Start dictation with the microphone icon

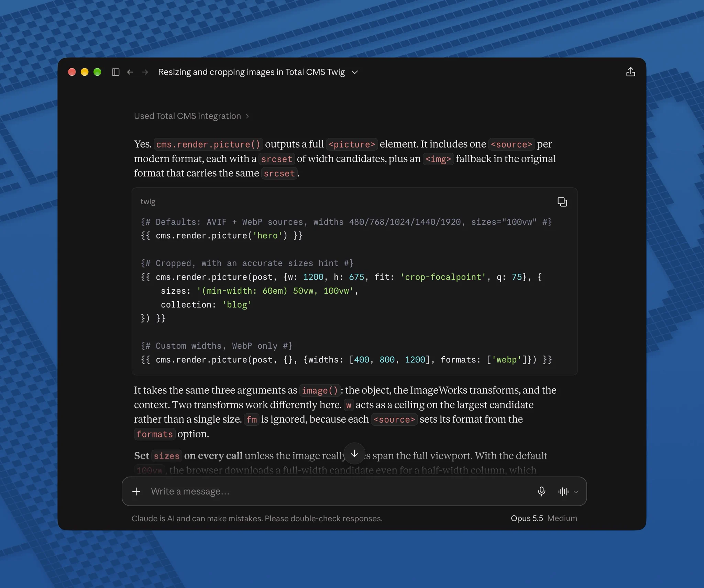click(541, 491)
